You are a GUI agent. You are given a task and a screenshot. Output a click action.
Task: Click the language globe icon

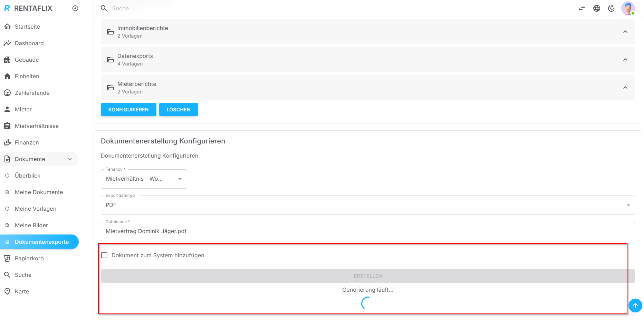596,8
